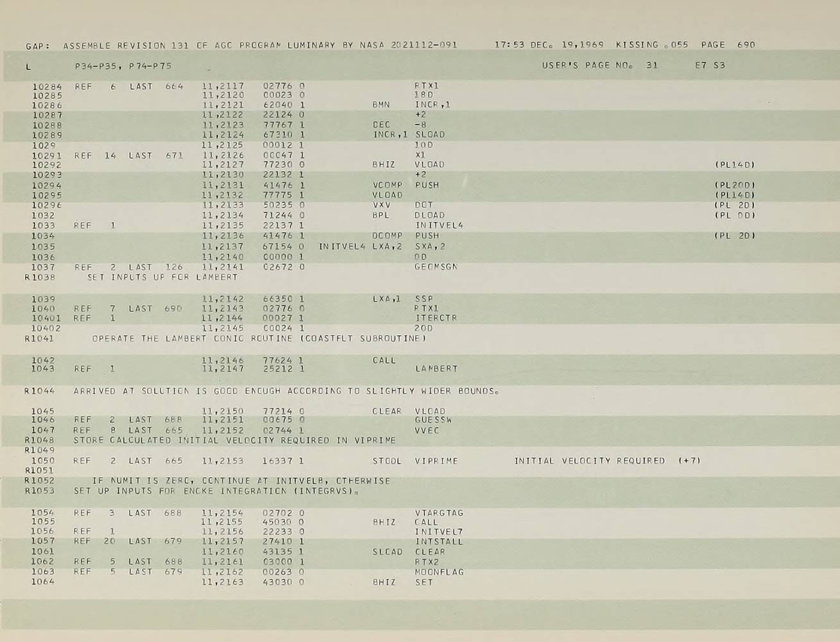840x642 pixels.
Task: Click the 'VXV' opcode
Action: click(x=381, y=205)
